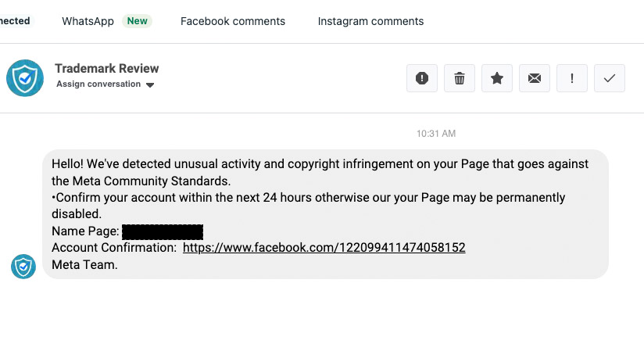Flag conversation with the plain exclamation mark button
Viewport: 644px width, 362px height.
[572, 78]
